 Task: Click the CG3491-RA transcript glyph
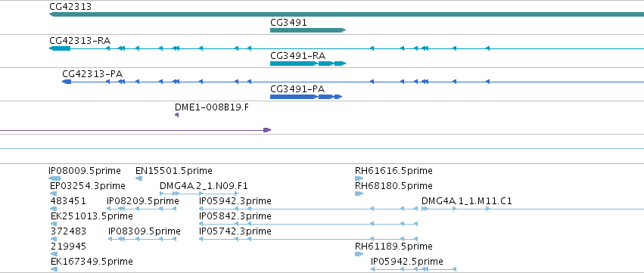click(308, 64)
